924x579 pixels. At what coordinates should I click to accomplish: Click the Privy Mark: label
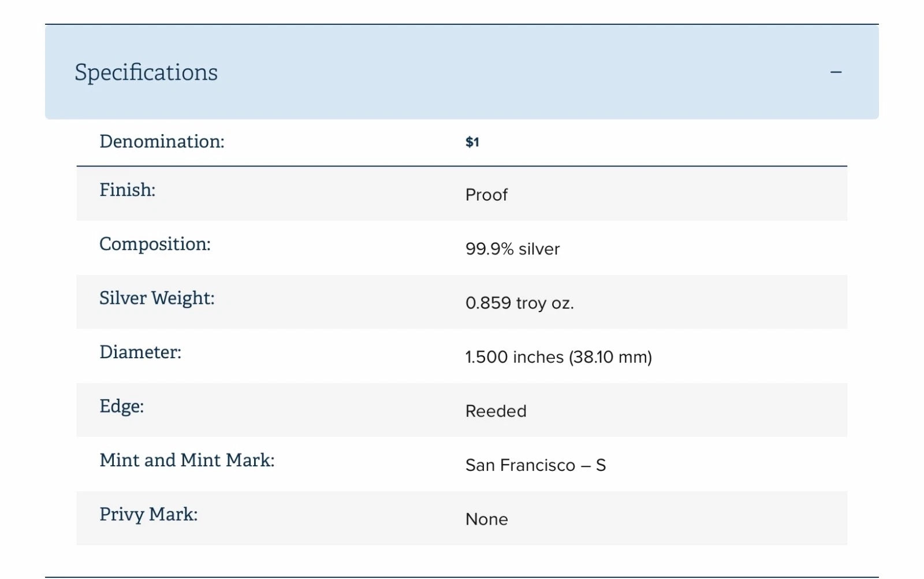(148, 514)
